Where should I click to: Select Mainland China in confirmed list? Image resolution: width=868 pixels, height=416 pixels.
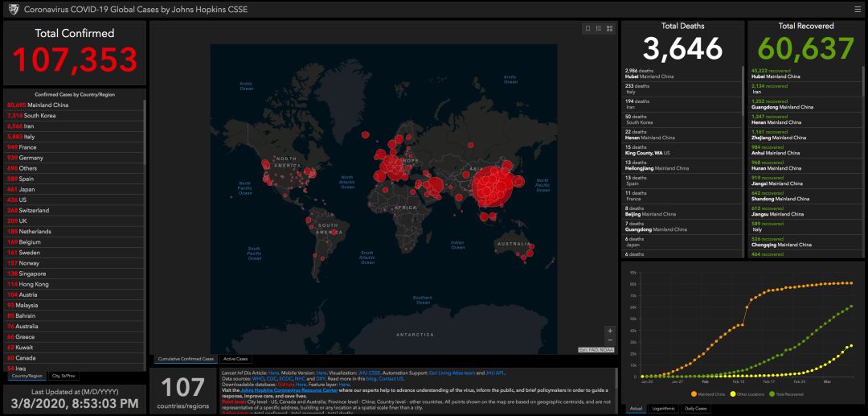(x=74, y=105)
